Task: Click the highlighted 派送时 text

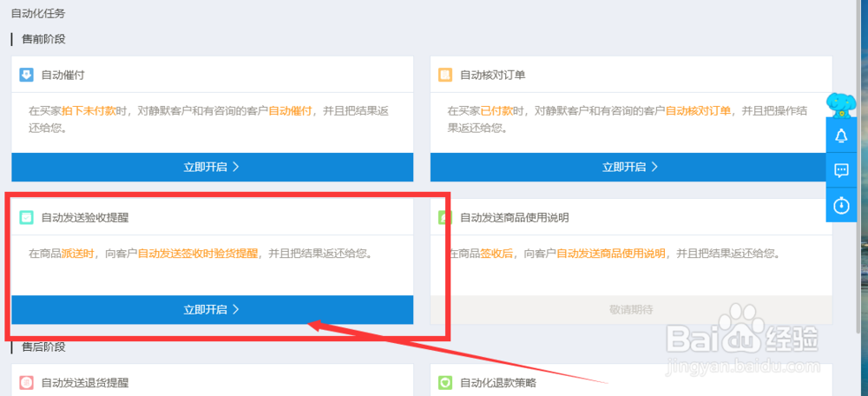Action: point(77,254)
